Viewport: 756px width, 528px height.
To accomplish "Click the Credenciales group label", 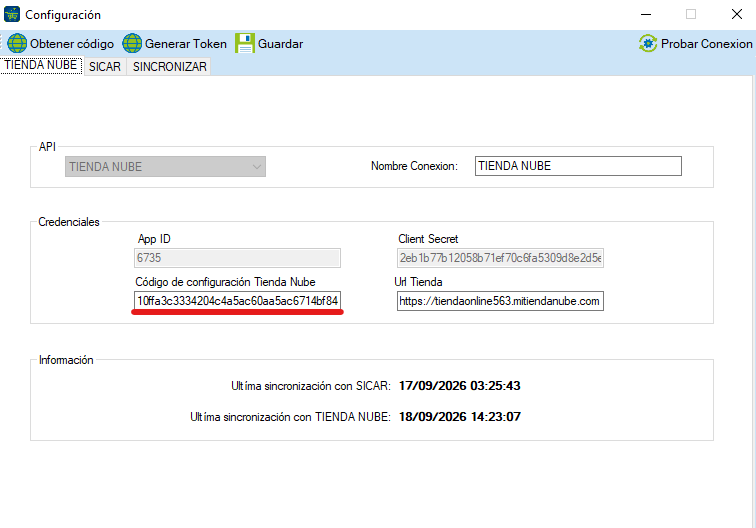I will 69,222.
